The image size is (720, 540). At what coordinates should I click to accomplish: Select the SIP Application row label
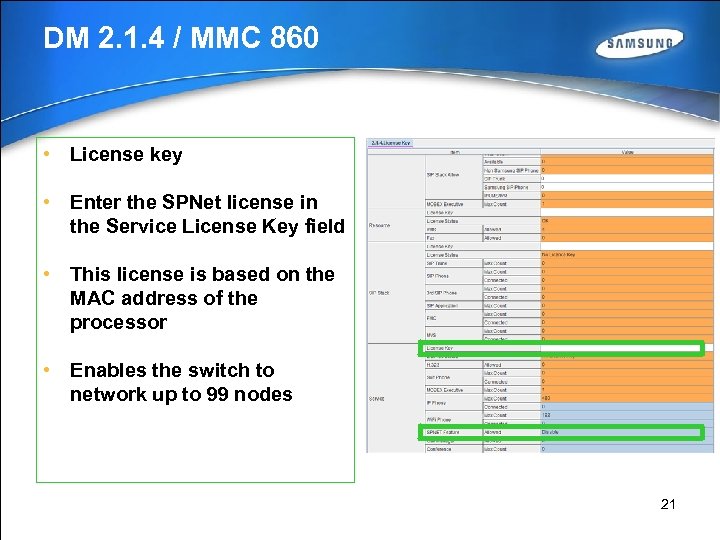[454, 306]
